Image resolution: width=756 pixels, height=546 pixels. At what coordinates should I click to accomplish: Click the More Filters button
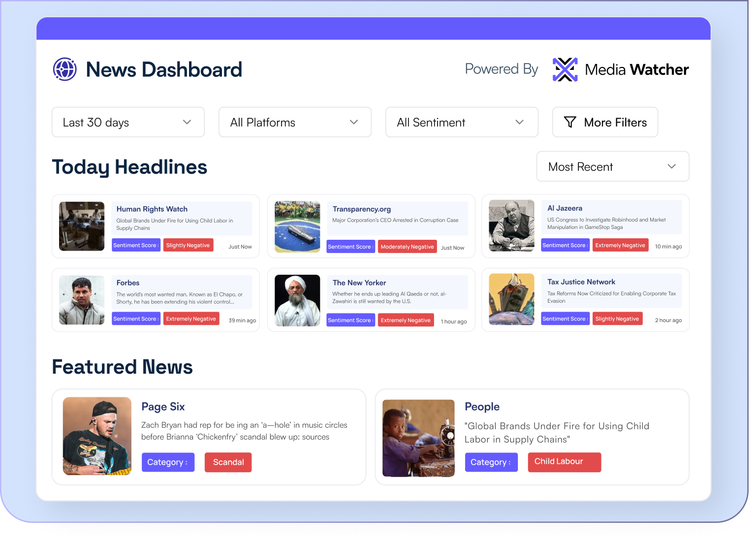point(605,122)
